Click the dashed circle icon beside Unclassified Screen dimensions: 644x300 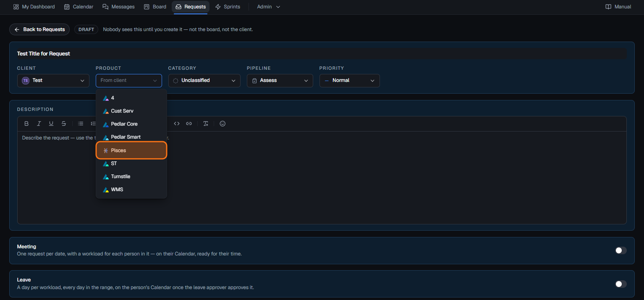(x=175, y=80)
